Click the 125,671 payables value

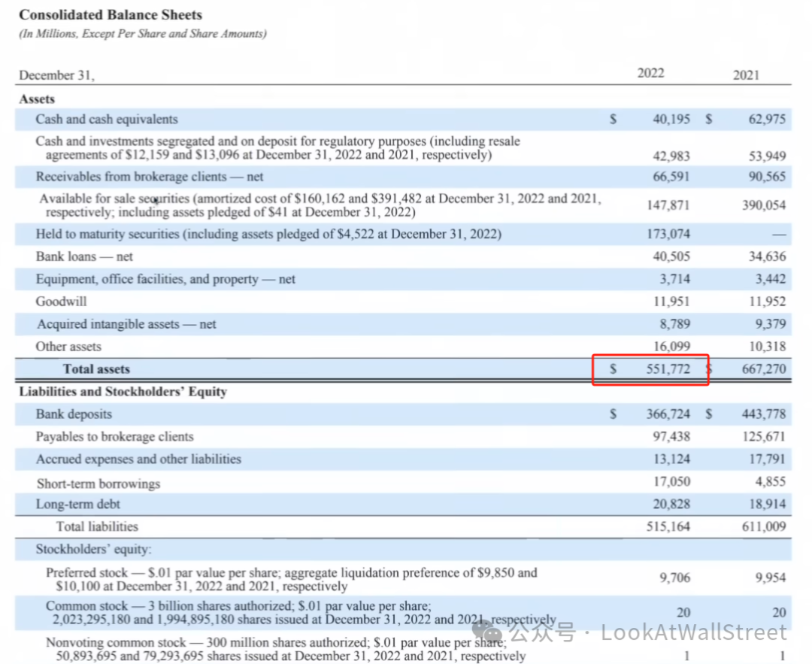[x=764, y=437]
